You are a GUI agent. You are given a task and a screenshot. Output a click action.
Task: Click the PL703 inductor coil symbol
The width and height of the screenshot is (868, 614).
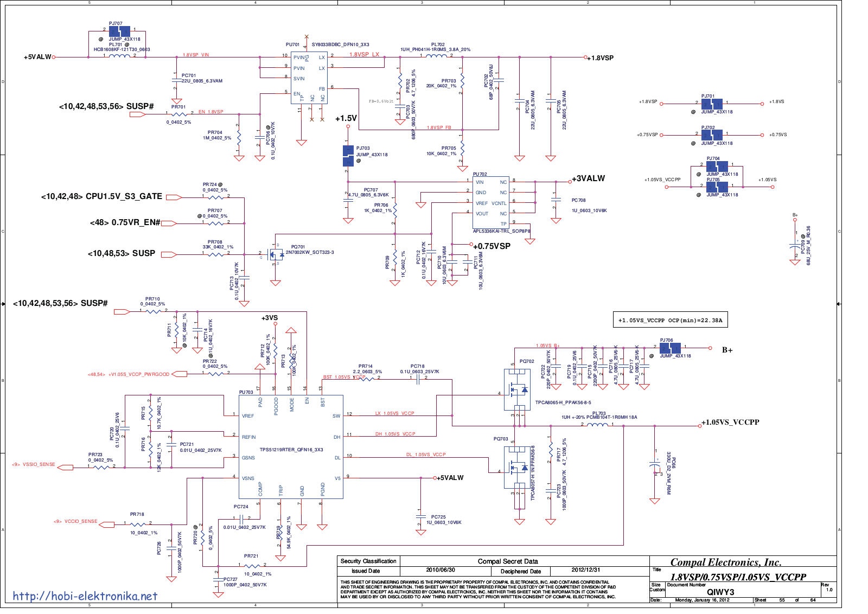click(x=598, y=425)
